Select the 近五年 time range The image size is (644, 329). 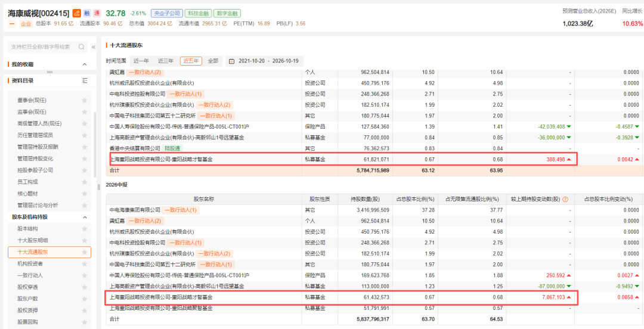(191, 61)
